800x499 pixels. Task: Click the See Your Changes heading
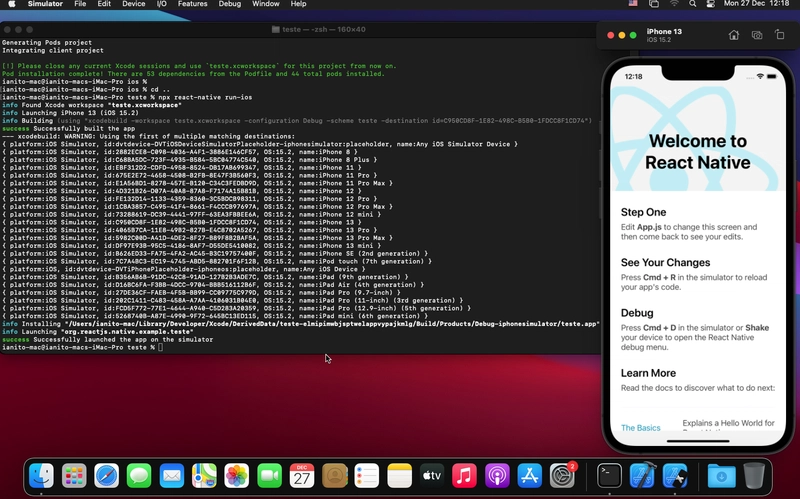pos(665,263)
